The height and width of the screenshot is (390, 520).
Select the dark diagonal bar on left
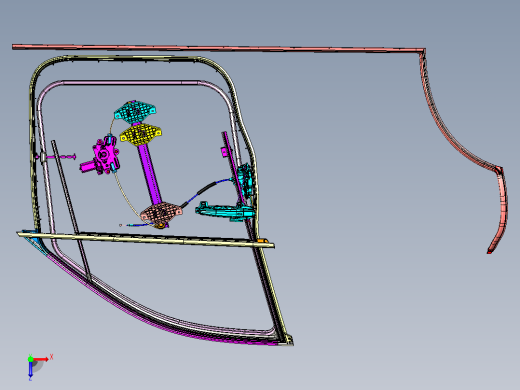[x=71, y=211]
